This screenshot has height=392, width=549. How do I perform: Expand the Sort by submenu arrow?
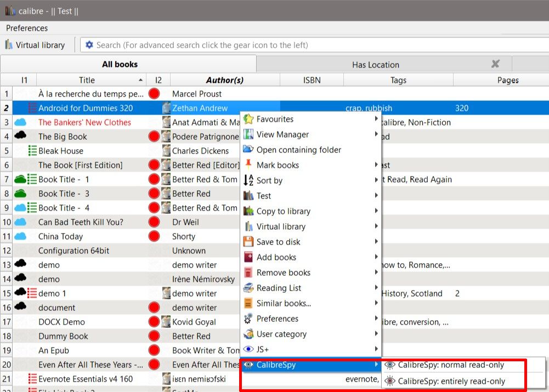click(x=376, y=180)
